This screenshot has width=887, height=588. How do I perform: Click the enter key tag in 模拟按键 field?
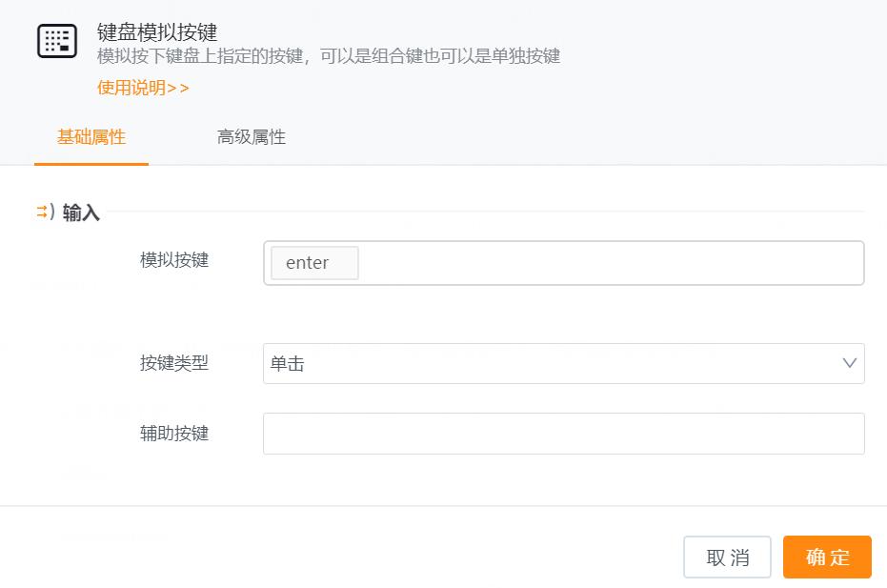(314, 263)
